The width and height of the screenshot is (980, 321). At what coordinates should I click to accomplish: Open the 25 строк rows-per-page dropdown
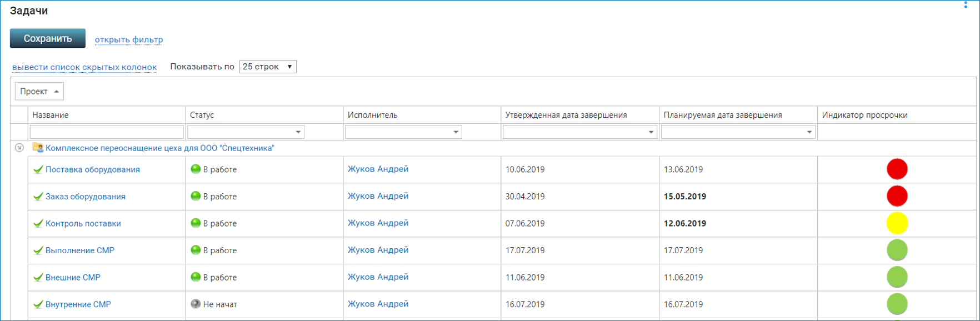268,67
